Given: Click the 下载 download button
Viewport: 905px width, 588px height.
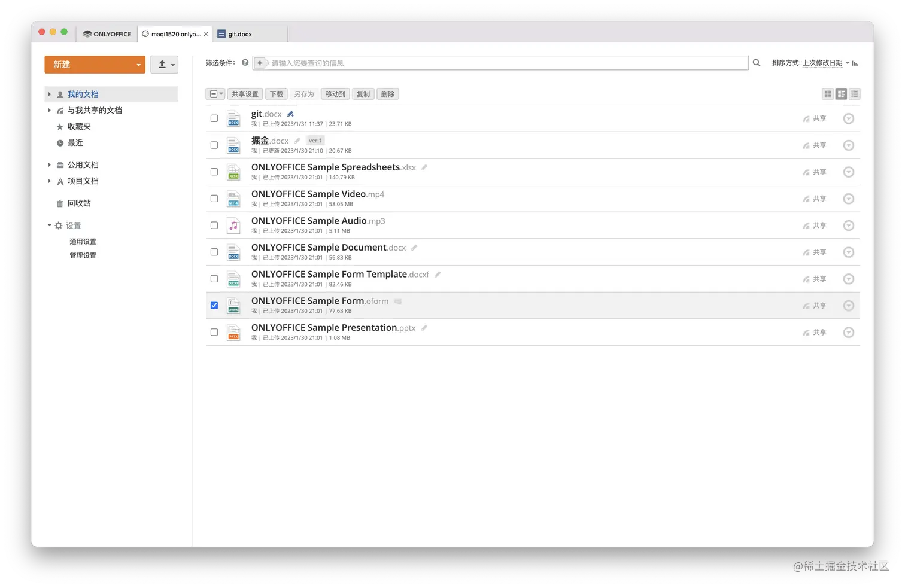Looking at the screenshot, I should click(276, 94).
